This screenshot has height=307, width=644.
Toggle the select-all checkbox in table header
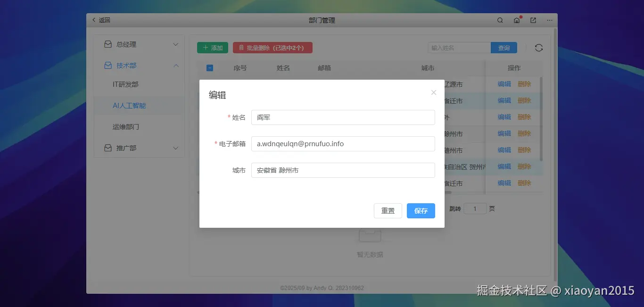click(209, 67)
